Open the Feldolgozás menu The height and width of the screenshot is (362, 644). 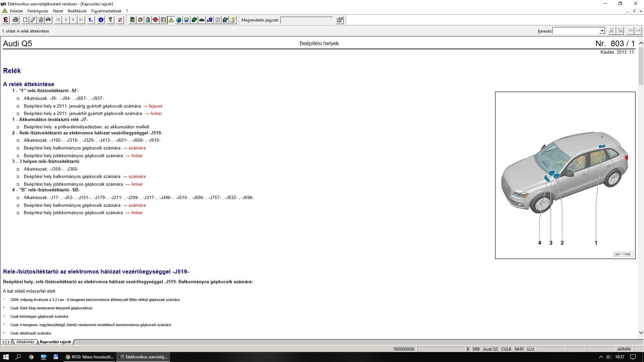[x=38, y=11]
